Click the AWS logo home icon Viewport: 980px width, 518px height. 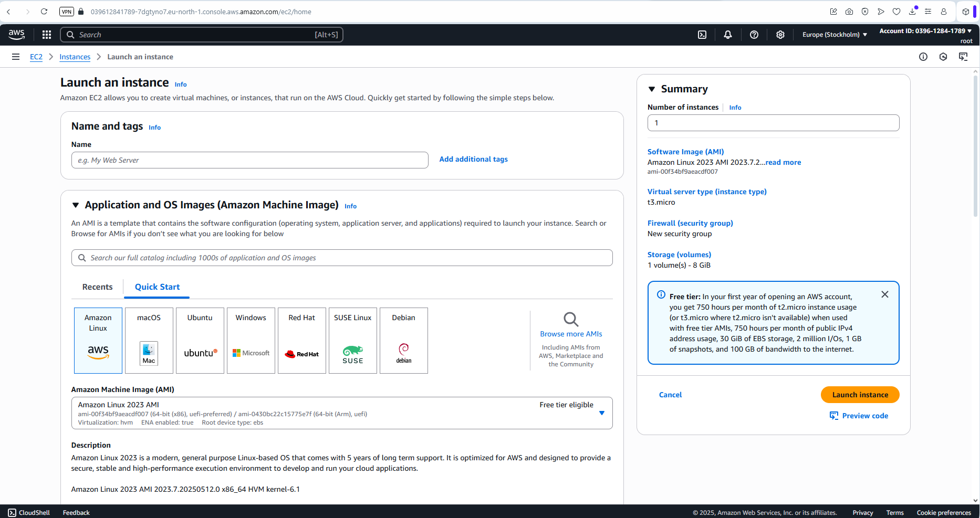point(17,35)
